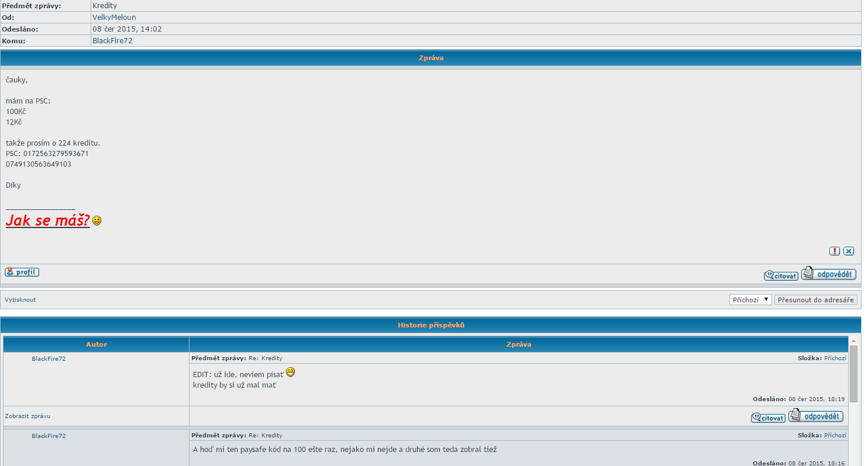Image resolution: width=868 pixels, height=466 pixels.
Task: Click the report message exclamation icon
Action: (835, 251)
